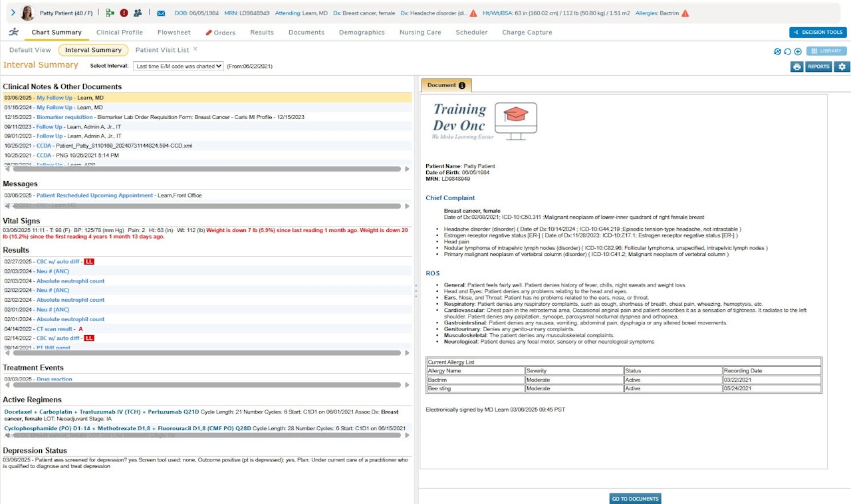Click the Clinical Notes scrollbar right arrow

pos(408,169)
